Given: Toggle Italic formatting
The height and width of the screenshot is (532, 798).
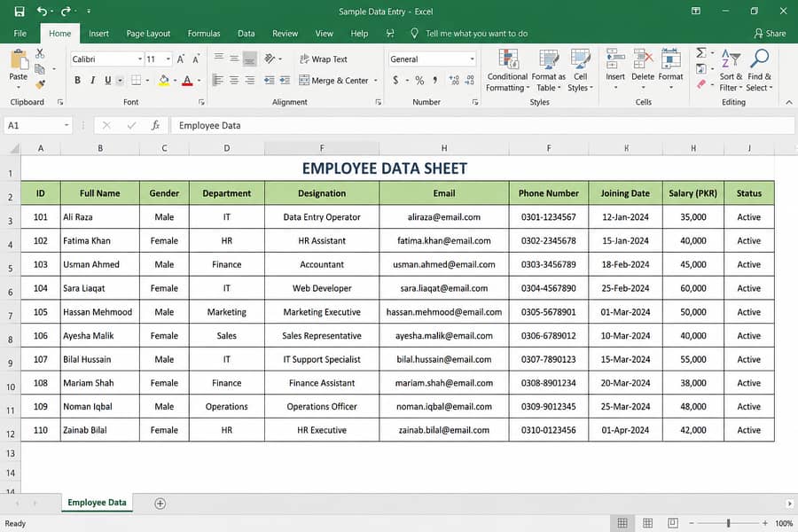Looking at the screenshot, I should [x=92, y=80].
